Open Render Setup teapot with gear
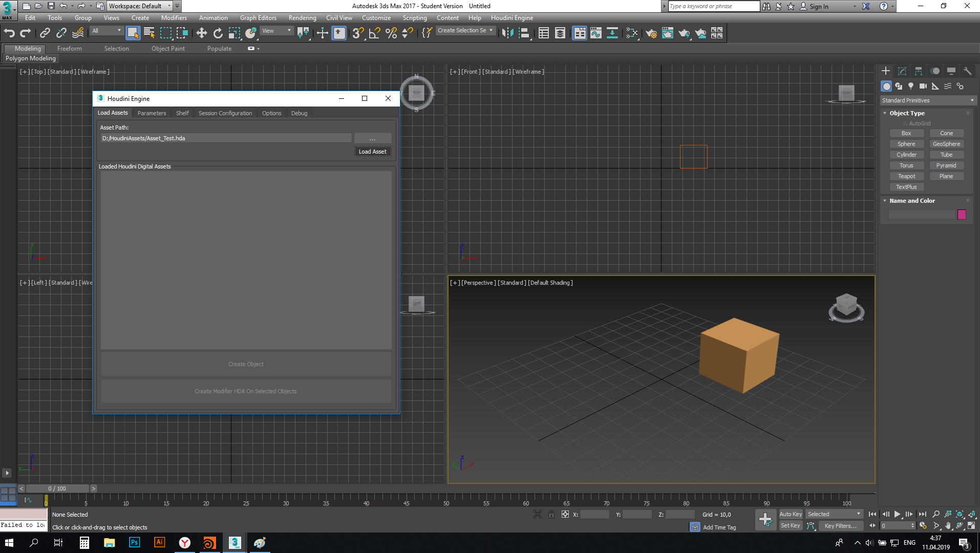Viewport: 980px width, 553px height. click(x=651, y=33)
